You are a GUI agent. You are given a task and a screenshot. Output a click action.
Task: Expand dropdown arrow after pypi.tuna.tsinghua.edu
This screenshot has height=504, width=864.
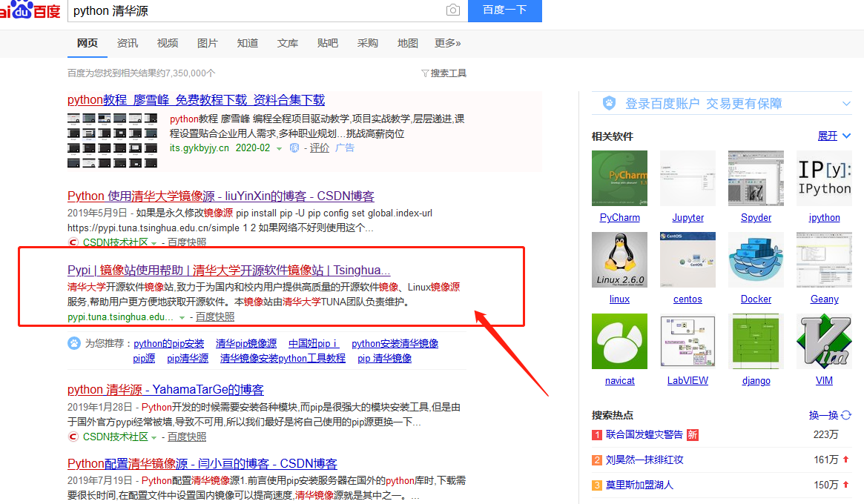(x=182, y=318)
